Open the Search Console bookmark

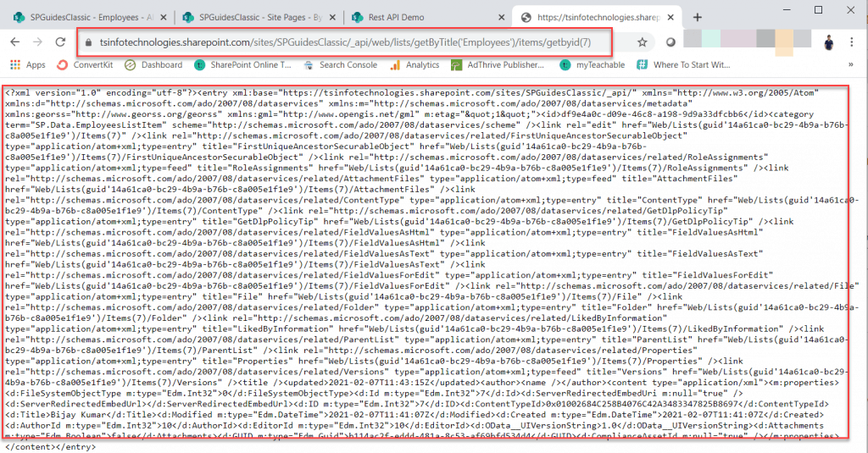pyautogui.click(x=341, y=64)
